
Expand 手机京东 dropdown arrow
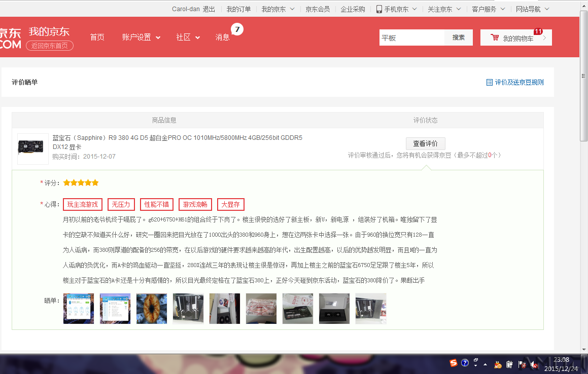tap(414, 9)
